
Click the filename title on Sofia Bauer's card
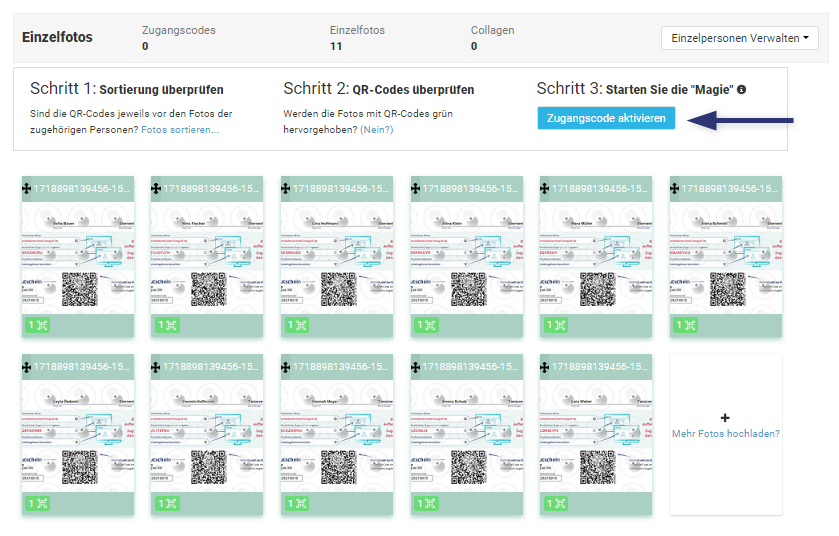[81, 189]
